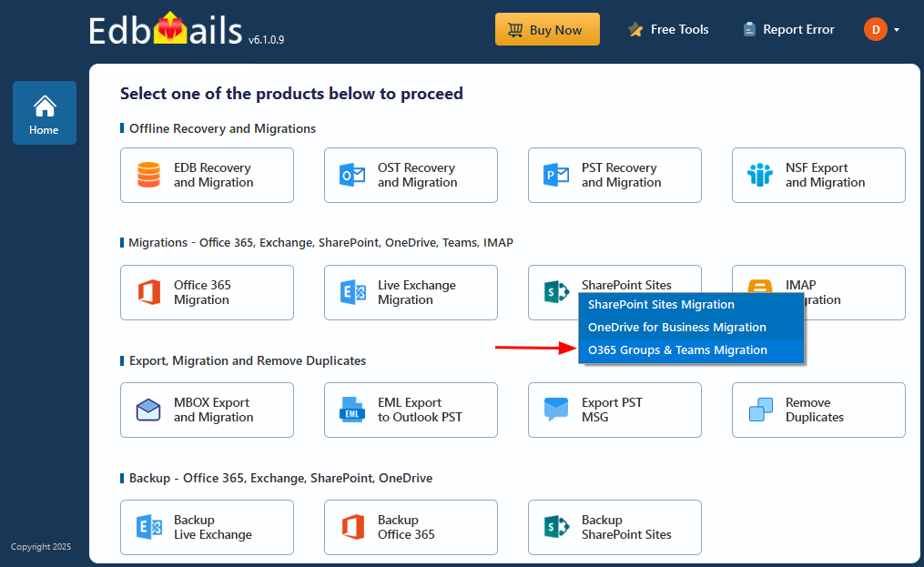Click the Copyright 2025 text
This screenshot has width=924, height=567.
pos(41,546)
